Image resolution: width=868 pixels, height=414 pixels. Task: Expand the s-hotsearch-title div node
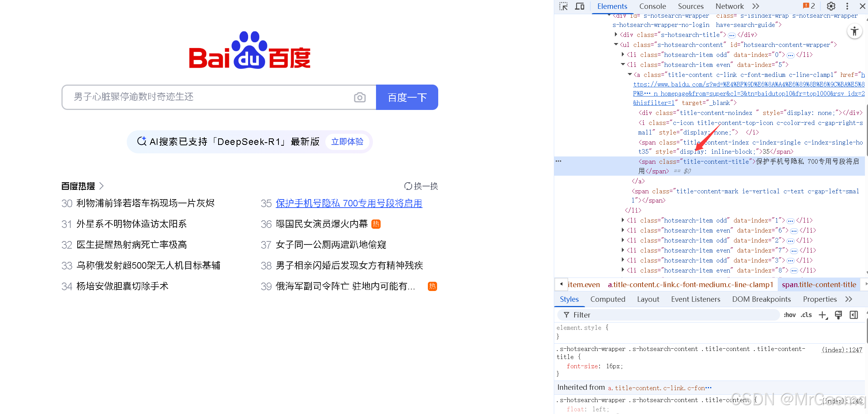616,35
